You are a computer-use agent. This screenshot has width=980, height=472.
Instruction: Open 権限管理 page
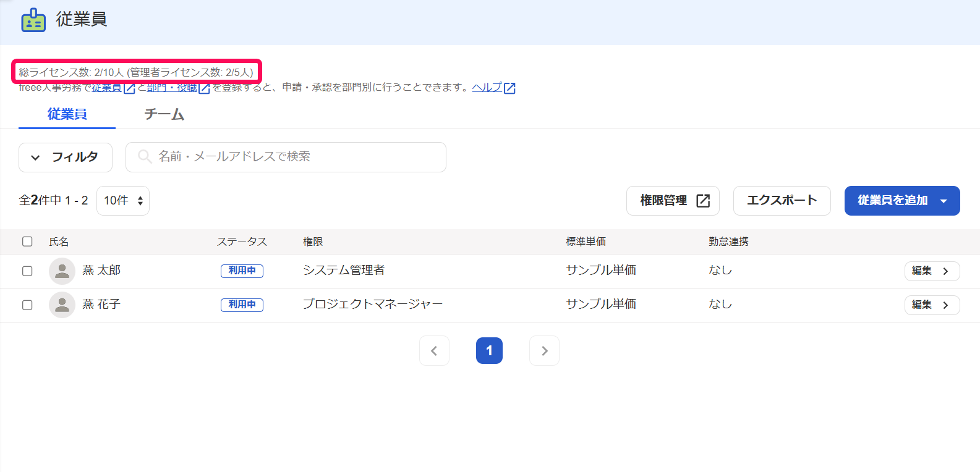click(x=673, y=201)
